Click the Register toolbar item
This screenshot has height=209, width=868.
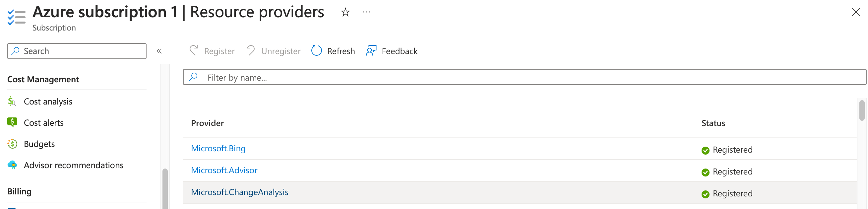212,50
